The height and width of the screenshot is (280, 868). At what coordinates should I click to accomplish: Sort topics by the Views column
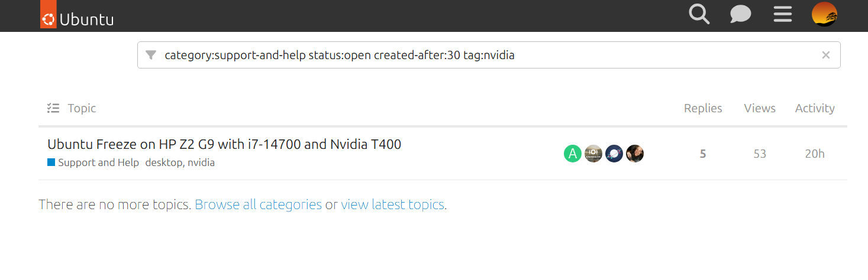point(760,108)
